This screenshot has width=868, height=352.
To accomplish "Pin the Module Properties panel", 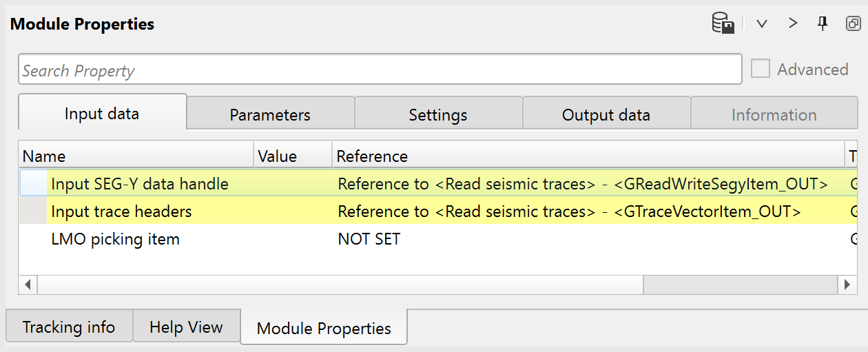I will click(x=823, y=24).
